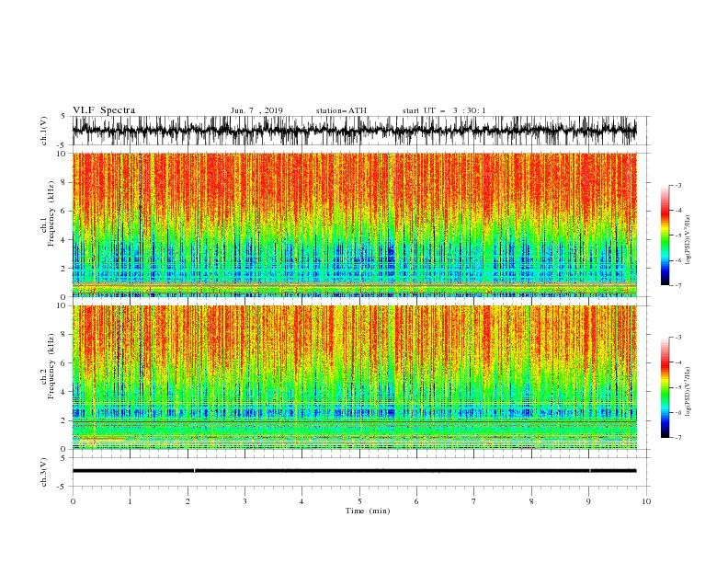Click the "-5" tick on ch.3(V) axis
Viewport: 728px width, 563px height.
point(63,487)
